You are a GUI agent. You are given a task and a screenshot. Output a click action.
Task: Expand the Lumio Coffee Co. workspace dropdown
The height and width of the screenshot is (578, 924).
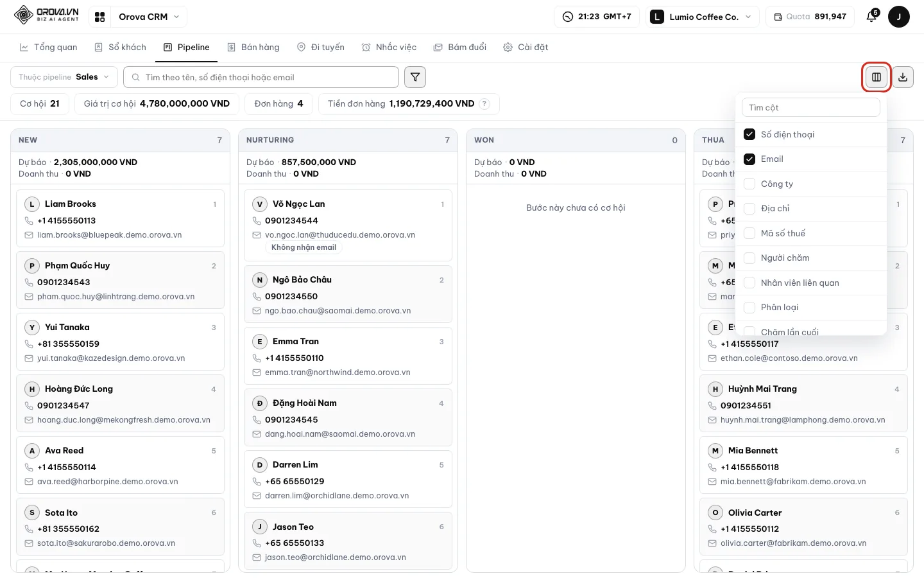[703, 17]
